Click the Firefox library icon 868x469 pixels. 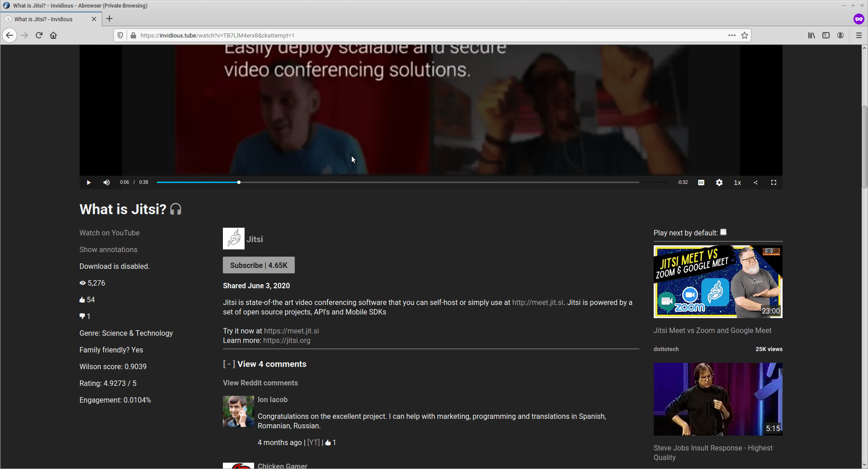(x=811, y=35)
